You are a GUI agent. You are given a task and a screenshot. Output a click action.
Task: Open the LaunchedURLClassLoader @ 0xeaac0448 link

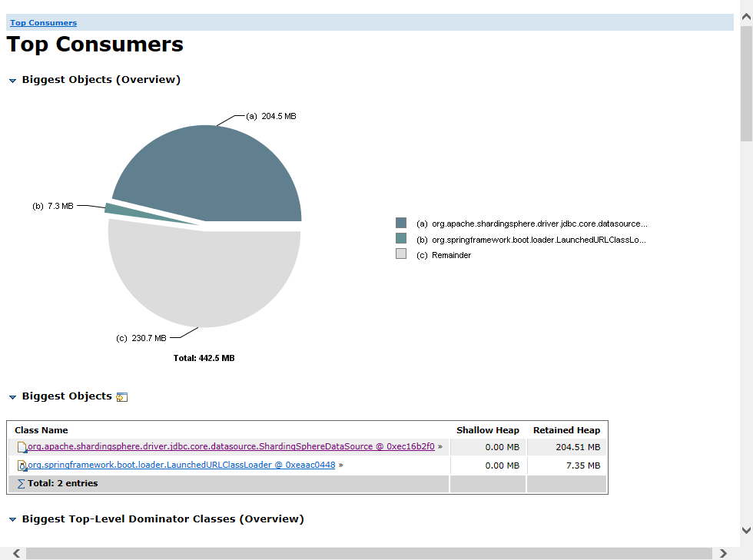[181, 465]
